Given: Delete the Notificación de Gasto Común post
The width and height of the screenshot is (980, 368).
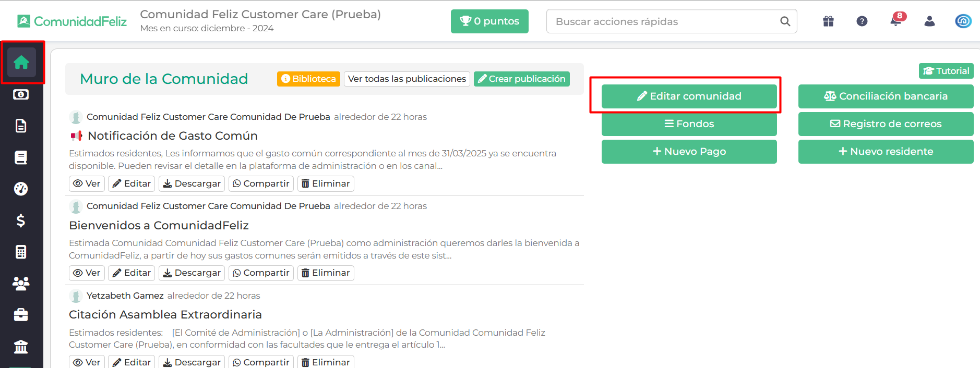Looking at the screenshot, I should 326,183.
